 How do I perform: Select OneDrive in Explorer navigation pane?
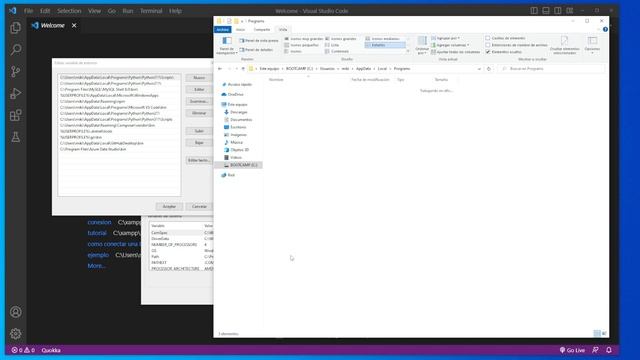(x=232, y=94)
